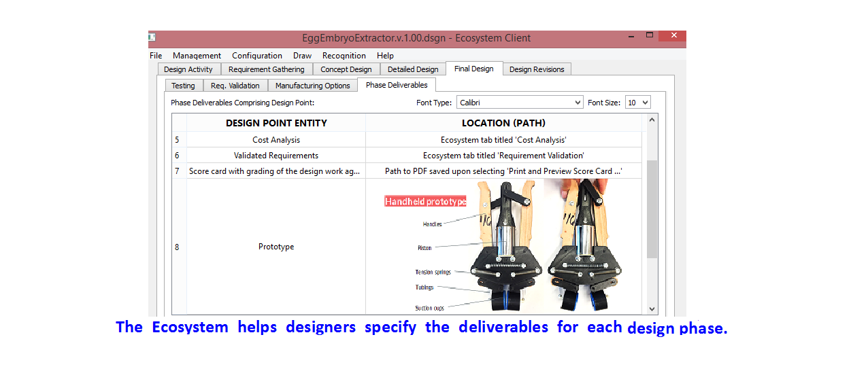Maximize the Ecosystem Client window
Image resolution: width=868 pixels, height=388 pixels.
coord(650,35)
